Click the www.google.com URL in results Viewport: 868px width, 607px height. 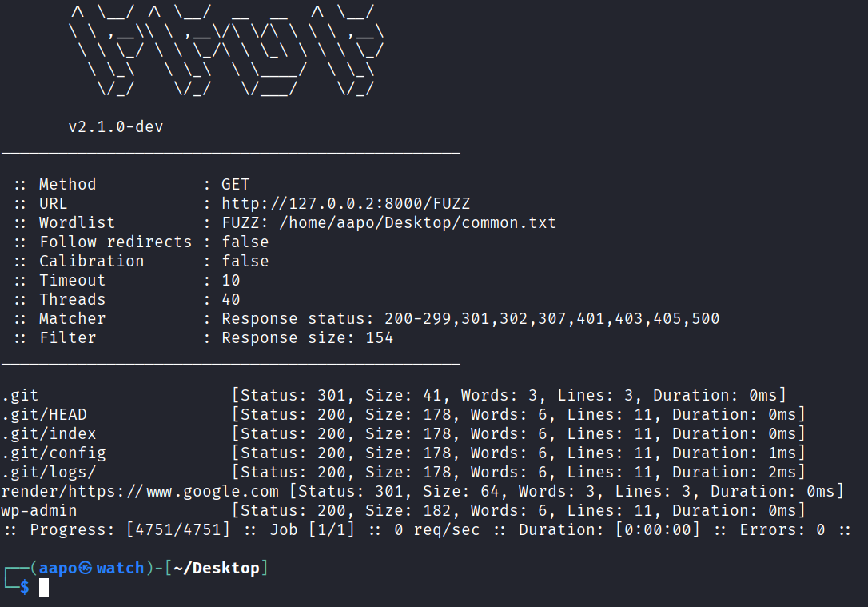213,491
